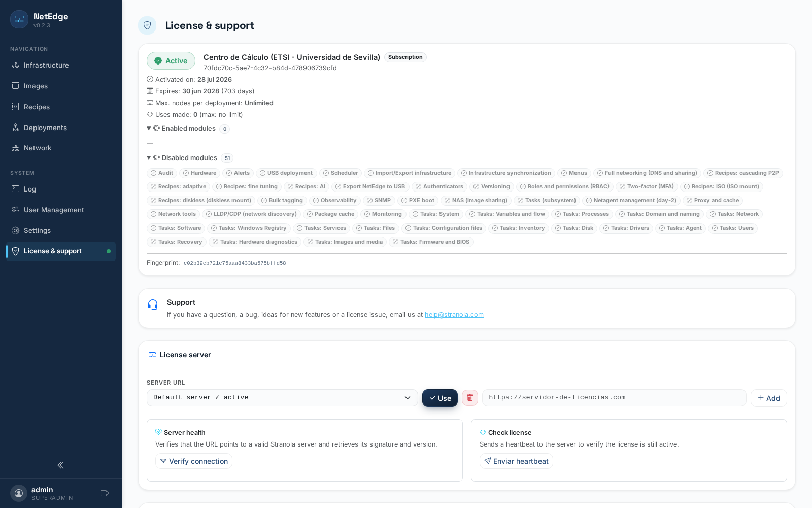Click the Use server button
The width and height of the screenshot is (812, 508).
[x=440, y=398]
